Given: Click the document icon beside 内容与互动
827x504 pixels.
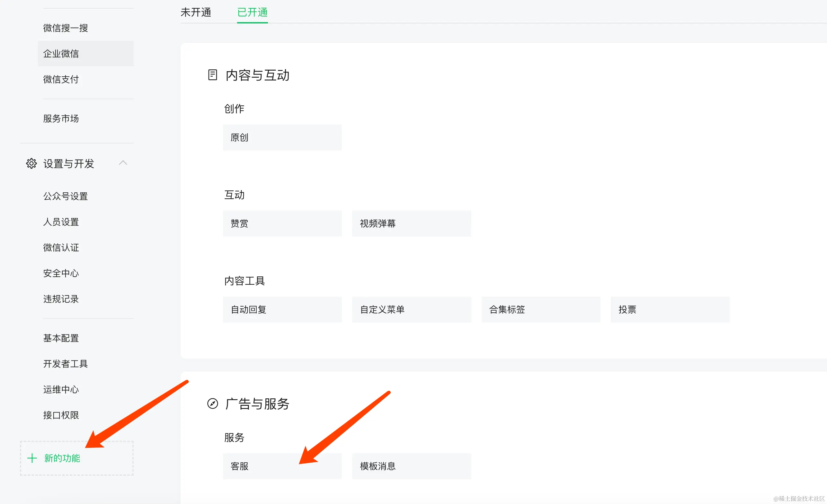Looking at the screenshot, I should 212,75.
